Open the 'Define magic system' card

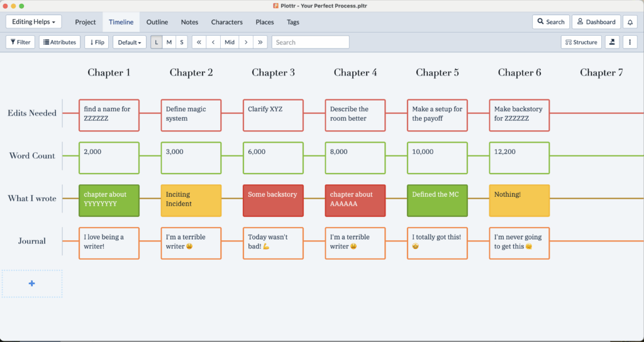click(x=191, y=115)
